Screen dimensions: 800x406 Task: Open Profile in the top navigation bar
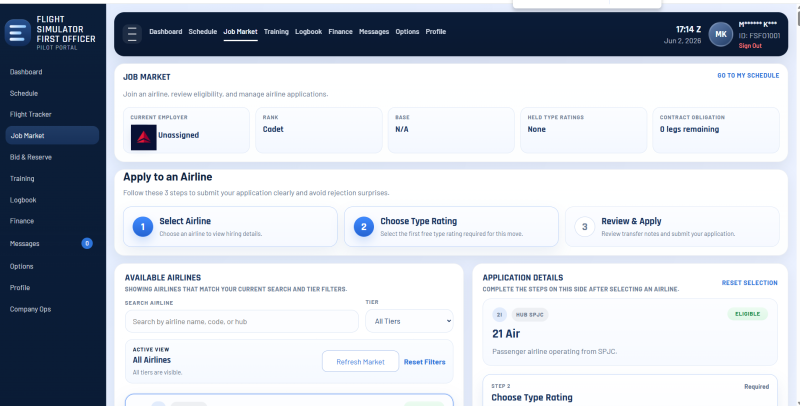pos(436,32)
